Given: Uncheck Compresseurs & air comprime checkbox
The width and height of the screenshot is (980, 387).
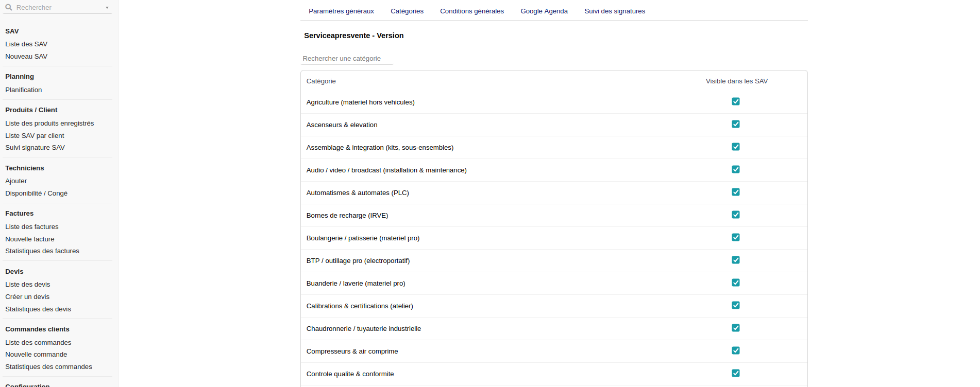Looking at the screenshot, I should (x=736, y=351).
